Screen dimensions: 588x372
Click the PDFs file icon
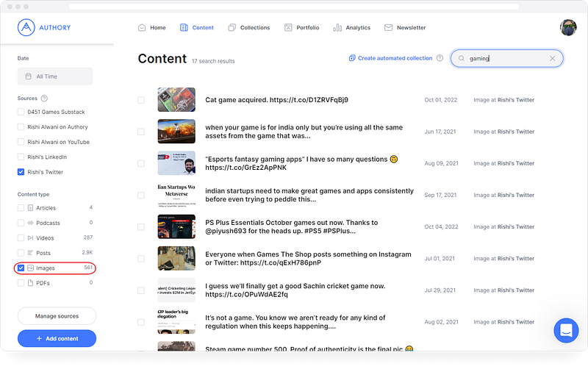pyautogui.click(x=31, y=283)
